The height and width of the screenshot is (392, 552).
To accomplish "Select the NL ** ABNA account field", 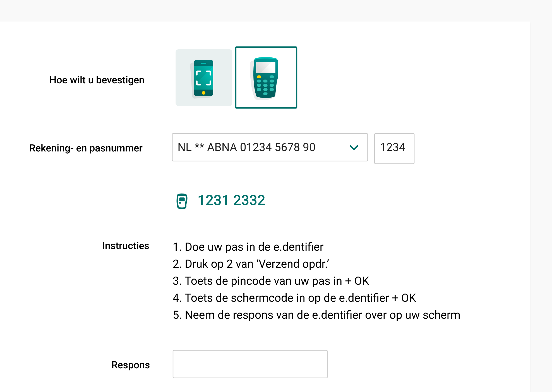I will tap(270, 147).
